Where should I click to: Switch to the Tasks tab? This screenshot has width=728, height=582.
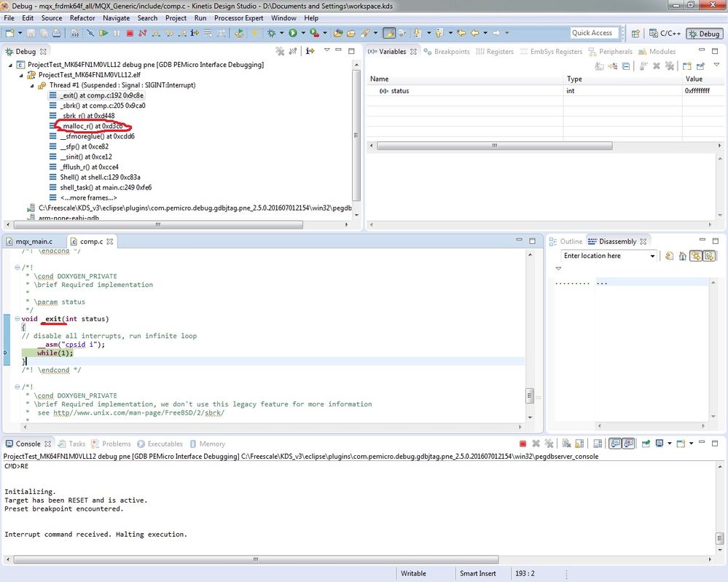[71, 444]
